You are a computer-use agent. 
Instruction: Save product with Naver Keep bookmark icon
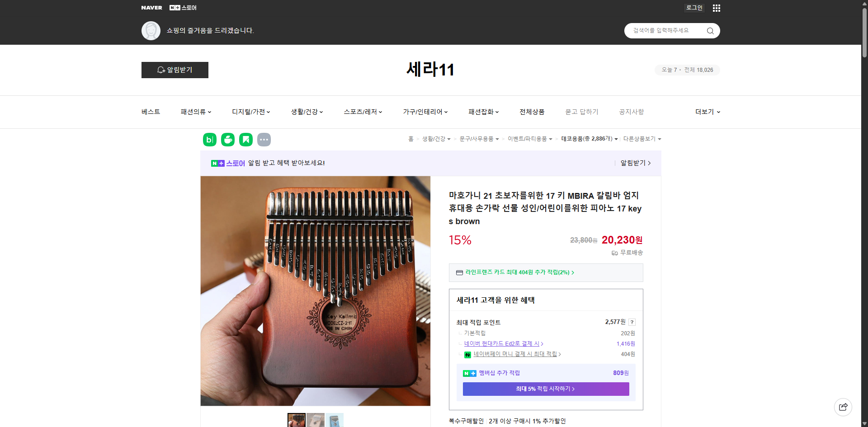click(245, 140)
